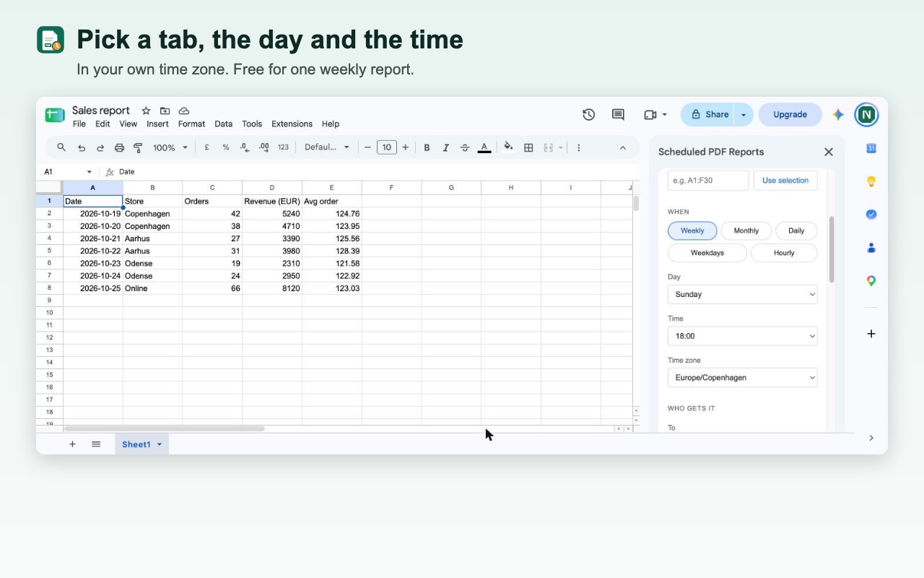
Task: Select the Sheet1 tab
Action: (x=141, y=444)
